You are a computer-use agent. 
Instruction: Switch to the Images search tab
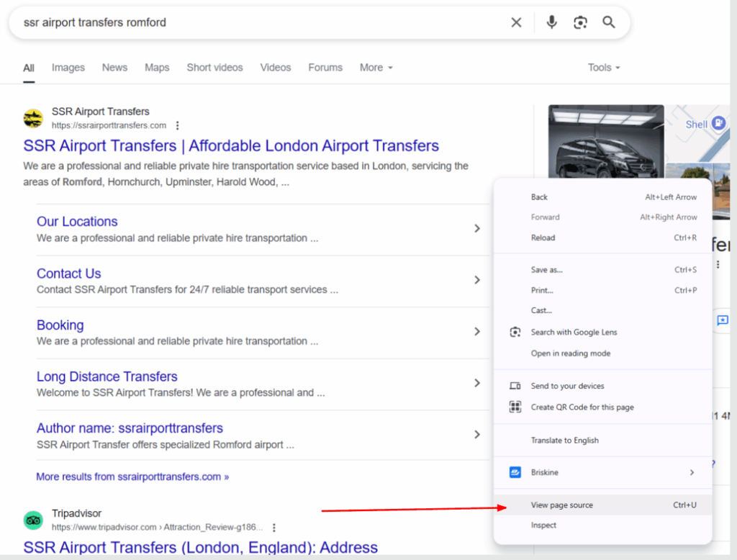[x=68, y=68]
